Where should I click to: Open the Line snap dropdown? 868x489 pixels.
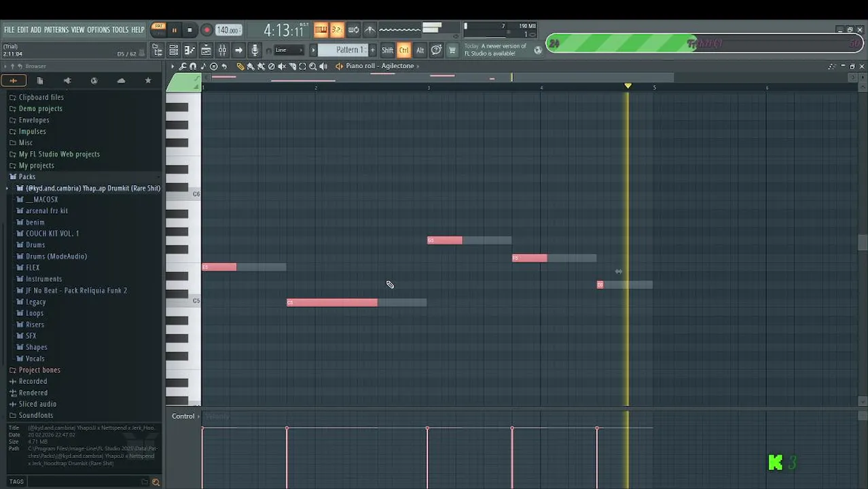click(x=289, y=50)
